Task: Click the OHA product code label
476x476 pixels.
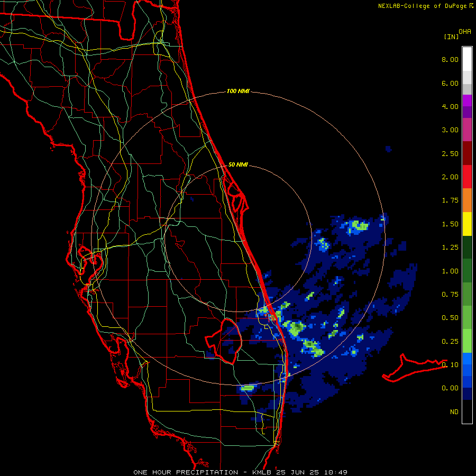Action: click(x=465, y=32)
